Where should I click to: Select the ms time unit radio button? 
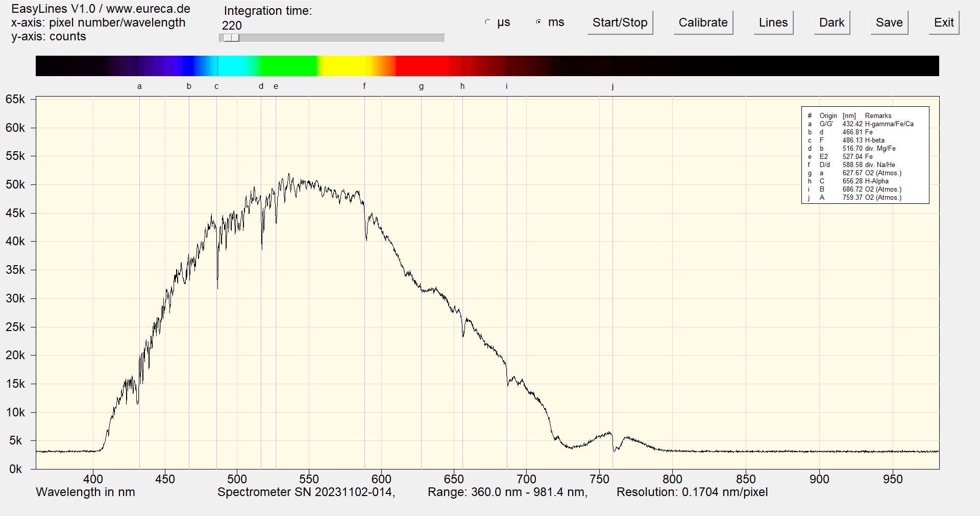539,22
